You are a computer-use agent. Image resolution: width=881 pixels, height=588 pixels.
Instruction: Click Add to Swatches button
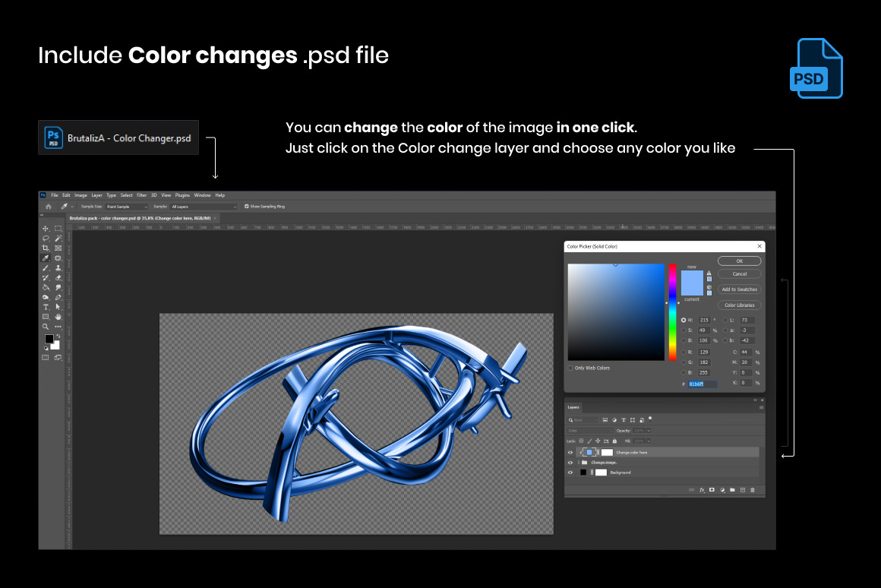[x=740, y=289]
